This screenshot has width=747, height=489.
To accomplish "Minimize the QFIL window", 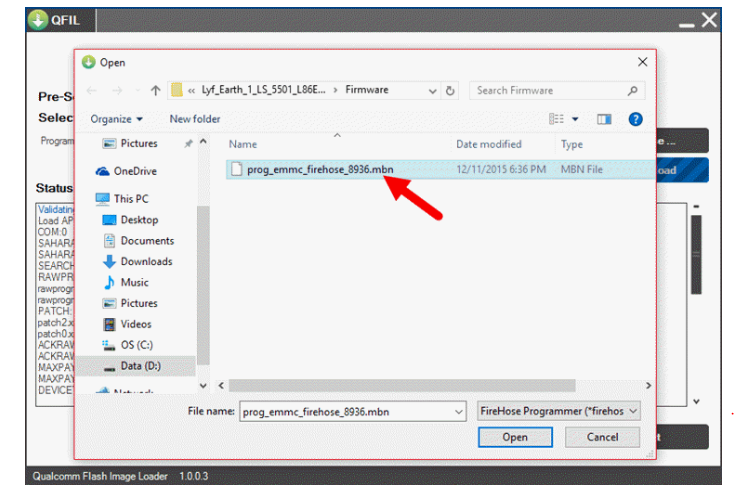I will (686, 24).
